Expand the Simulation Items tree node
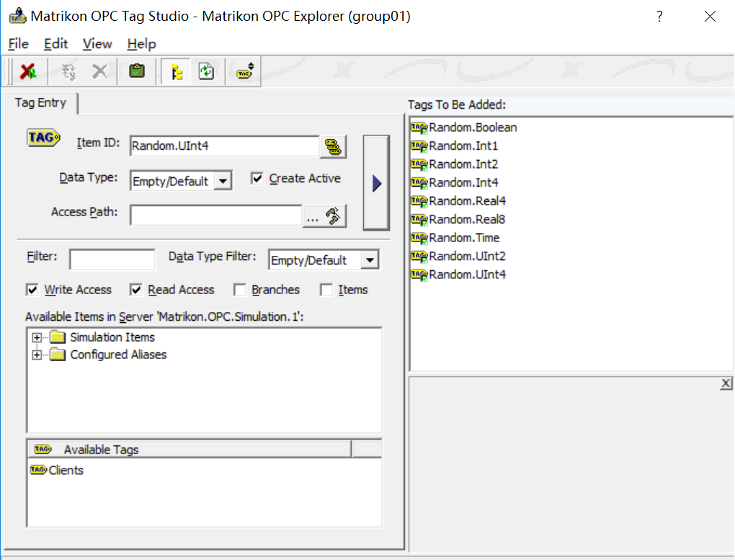This screenshot has height=560, width=735. (37, 337)
